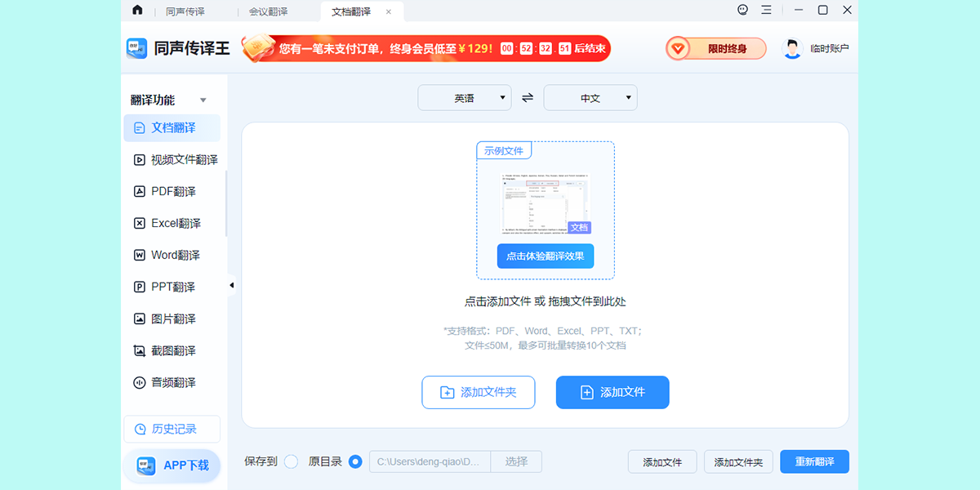Click the 选择 path button
This screenshot has width=980, height=490.
click(x=516, y=461)
